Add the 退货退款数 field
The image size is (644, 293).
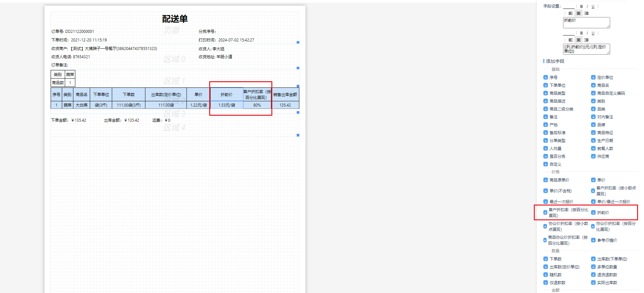(593, 275)
